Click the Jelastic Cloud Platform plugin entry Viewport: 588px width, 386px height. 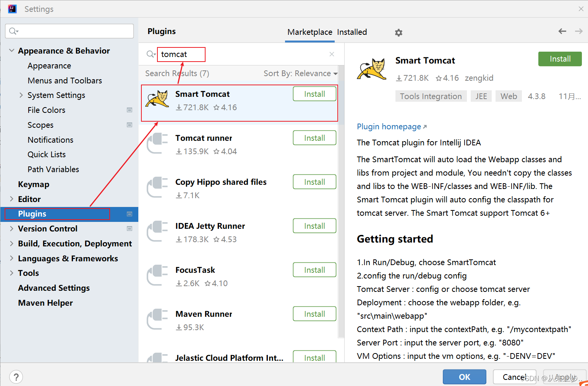click(229, 358)
